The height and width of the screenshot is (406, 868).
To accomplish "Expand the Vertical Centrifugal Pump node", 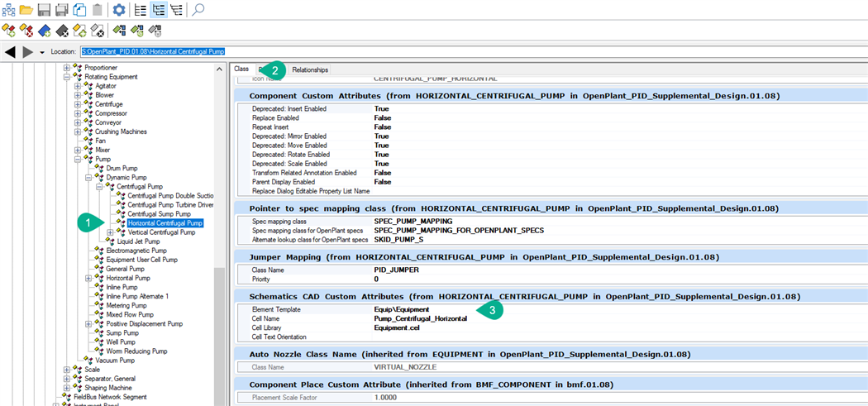I will (110, 232).
